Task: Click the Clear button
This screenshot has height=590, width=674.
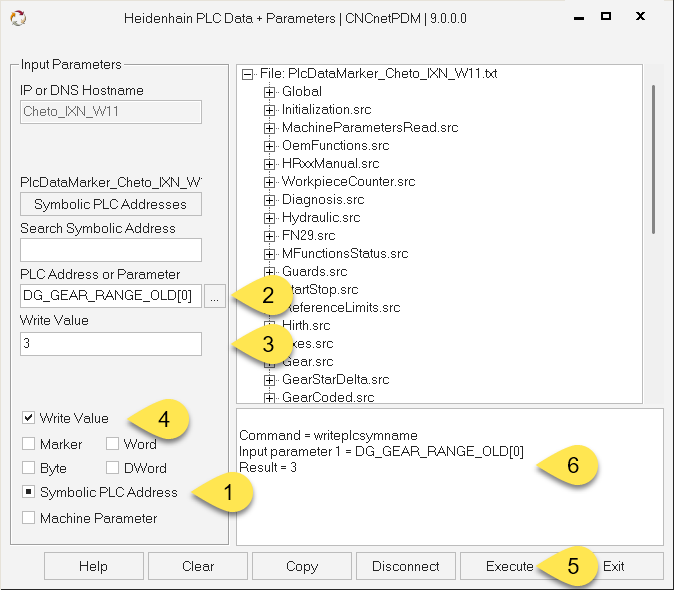Action: pyautogui.click(x=198, y=566)
